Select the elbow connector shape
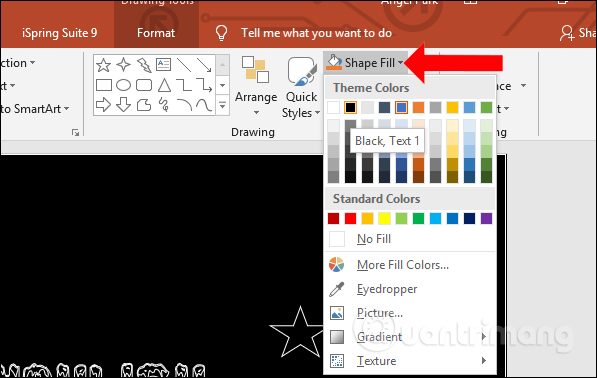 (x=184, y=85)
